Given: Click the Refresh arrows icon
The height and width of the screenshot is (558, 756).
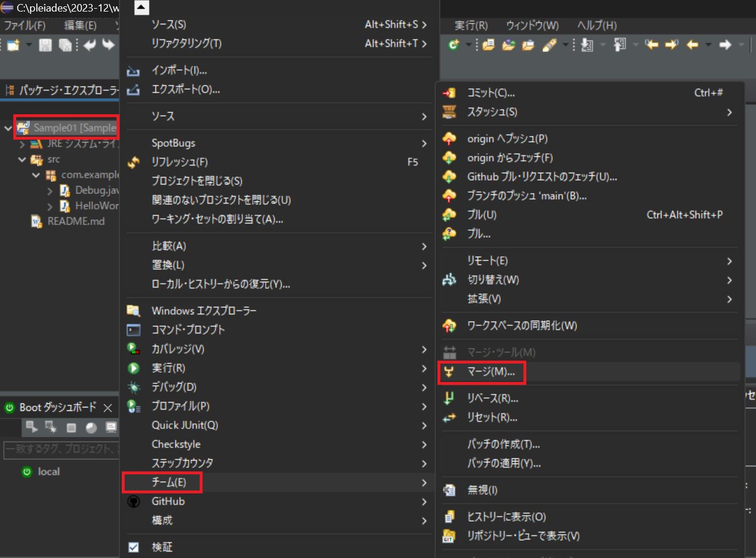Looking at the screenshot, I should [133, 162].
